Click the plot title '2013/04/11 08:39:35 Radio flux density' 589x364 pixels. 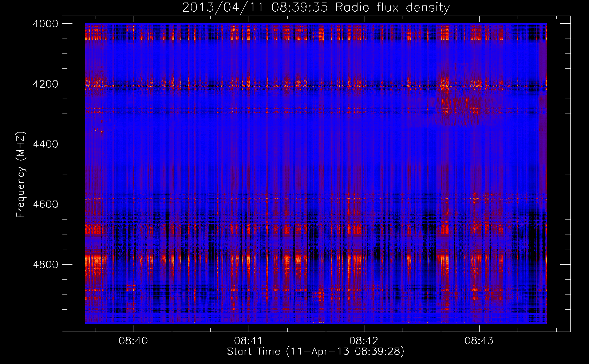pos(316,7)
